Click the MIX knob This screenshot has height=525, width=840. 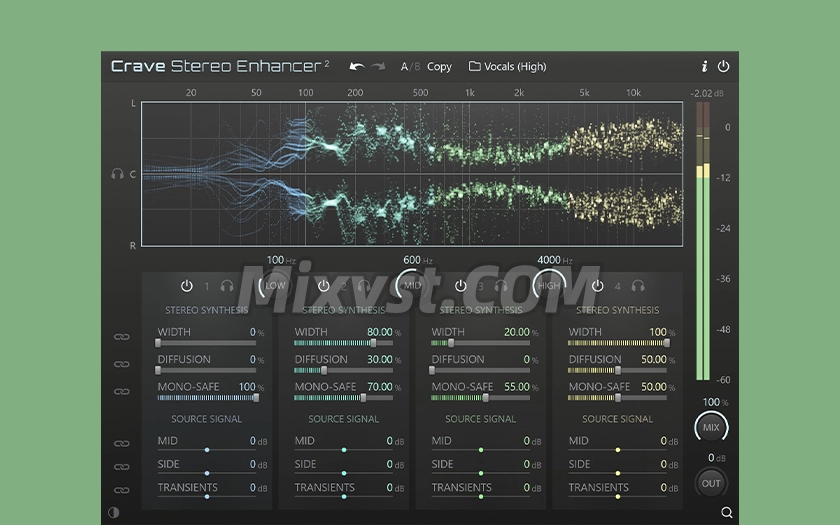(711, 428)
